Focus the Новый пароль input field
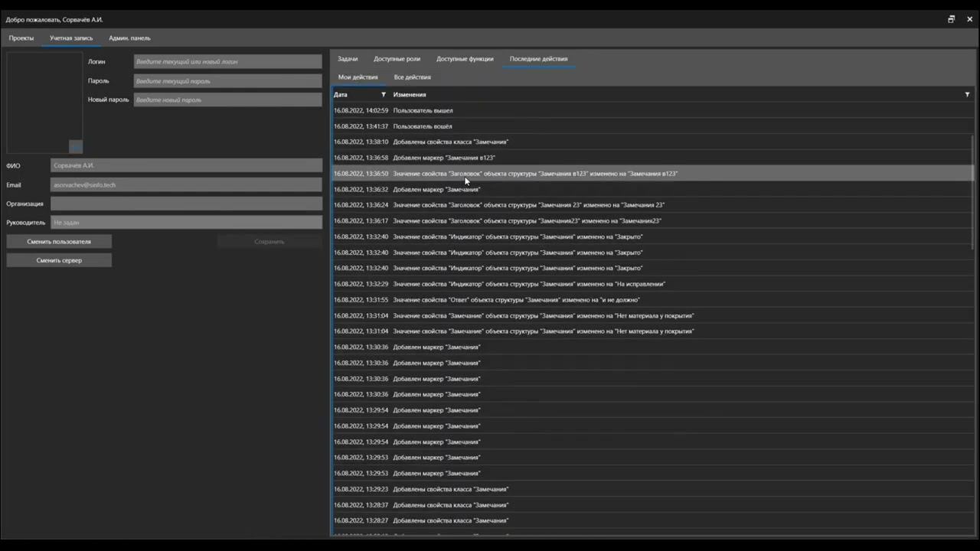 click(228, 99)
